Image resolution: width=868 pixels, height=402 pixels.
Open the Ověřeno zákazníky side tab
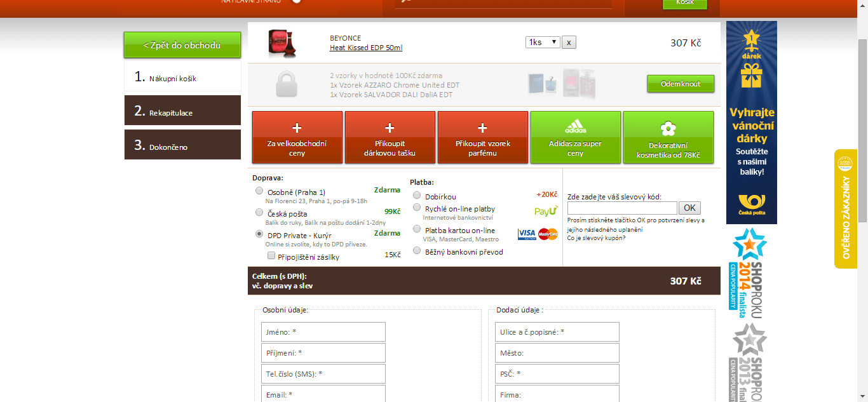(846, 208)
